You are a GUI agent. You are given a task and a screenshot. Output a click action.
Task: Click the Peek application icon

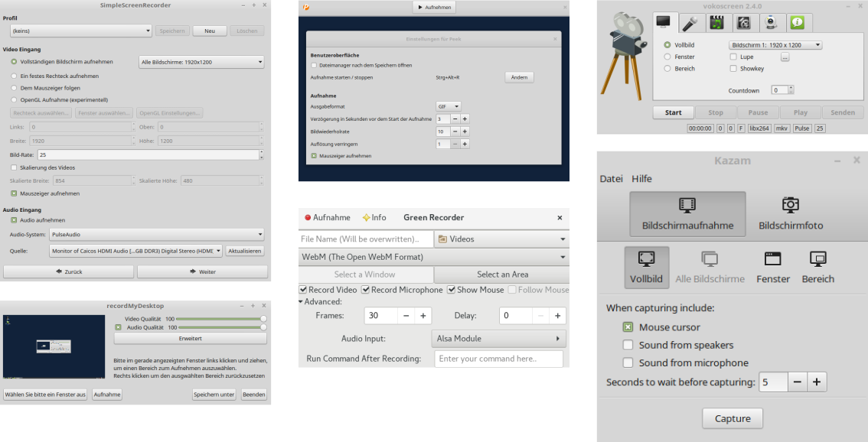(x=306, y=7)
